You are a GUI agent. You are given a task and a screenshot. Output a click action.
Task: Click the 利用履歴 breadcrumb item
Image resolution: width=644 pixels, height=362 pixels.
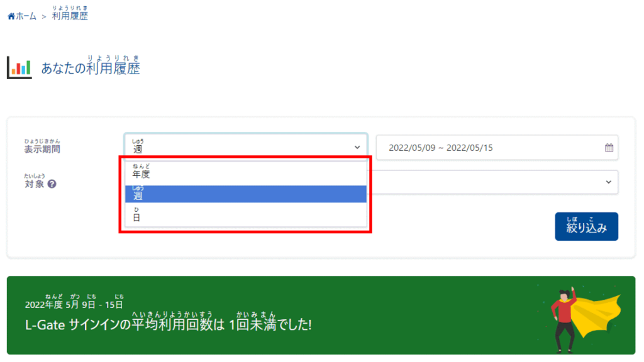click(x=70, y=16)
